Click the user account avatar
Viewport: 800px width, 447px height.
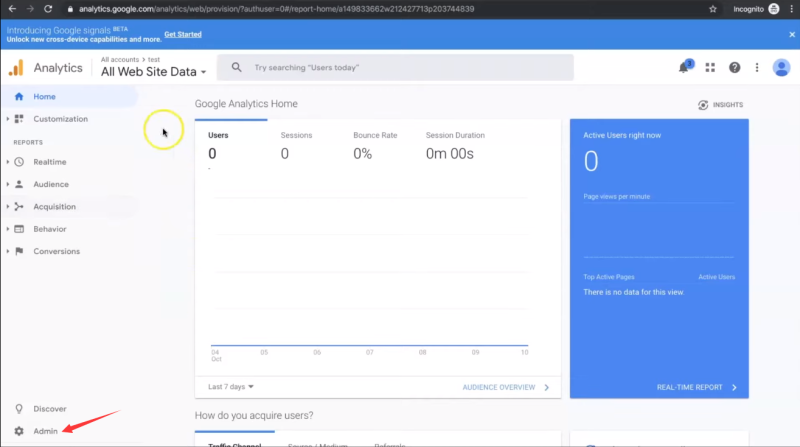(x=781, y=68)
